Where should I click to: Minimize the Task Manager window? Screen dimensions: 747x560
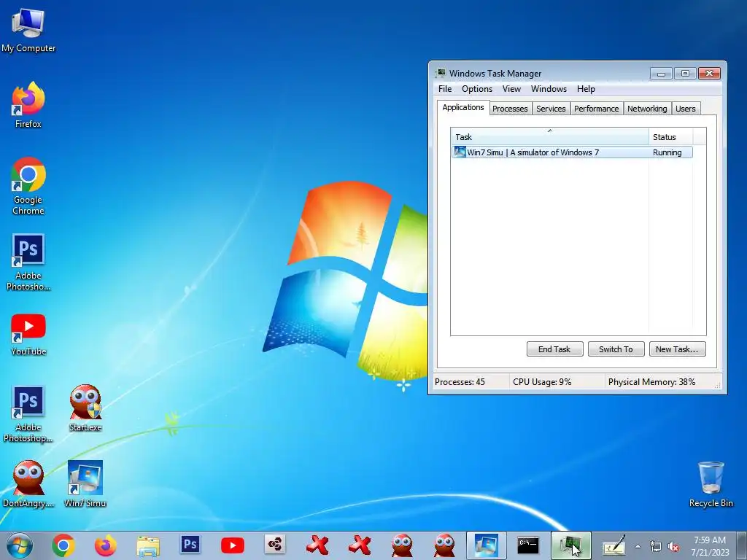(661, 74)
